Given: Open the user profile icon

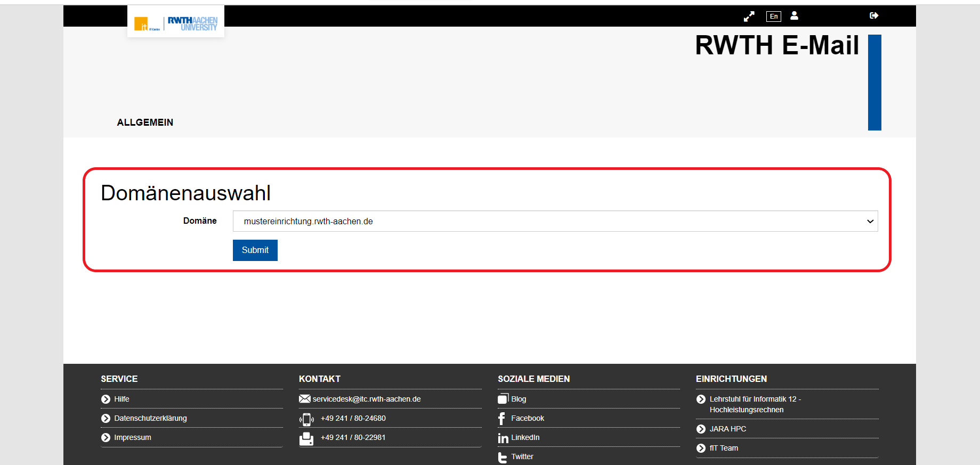Looking at the screenshot, I should tap(794, 16).
